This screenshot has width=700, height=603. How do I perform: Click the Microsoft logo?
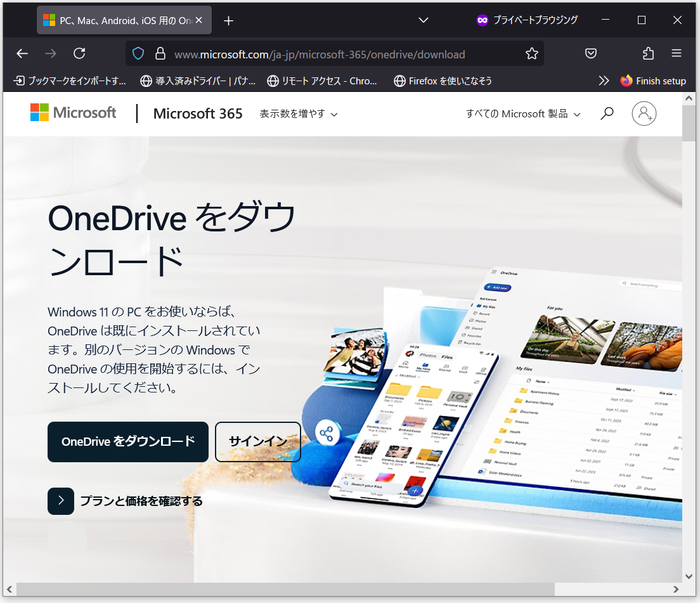[x=73, y=112]
